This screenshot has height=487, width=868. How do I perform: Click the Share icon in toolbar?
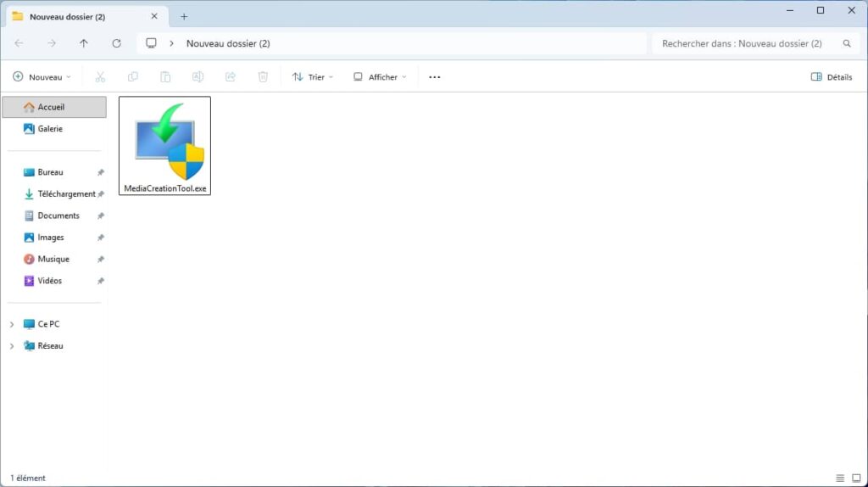point(231,77)
